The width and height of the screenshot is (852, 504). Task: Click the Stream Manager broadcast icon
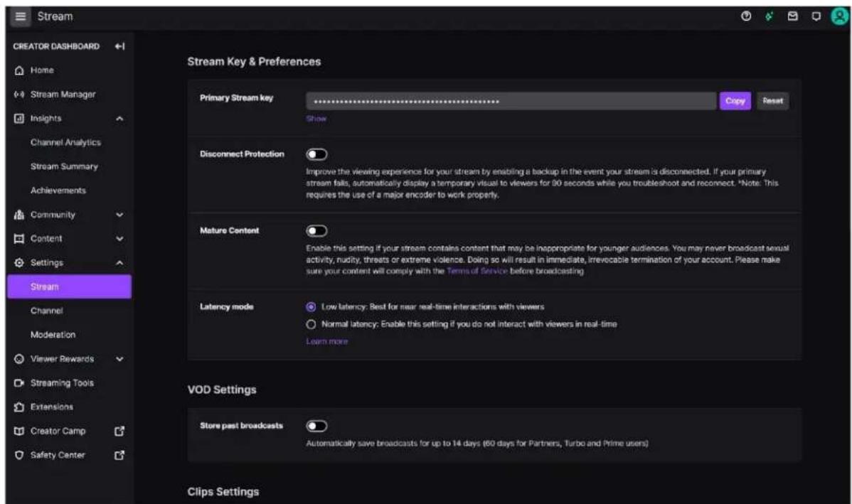(x=19, y=95)
